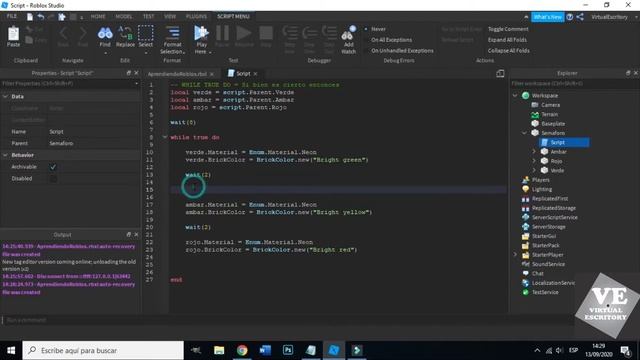Expand the StarterPlayer node
This screenshot has width=640, height=360.
(x=515, y=255)
